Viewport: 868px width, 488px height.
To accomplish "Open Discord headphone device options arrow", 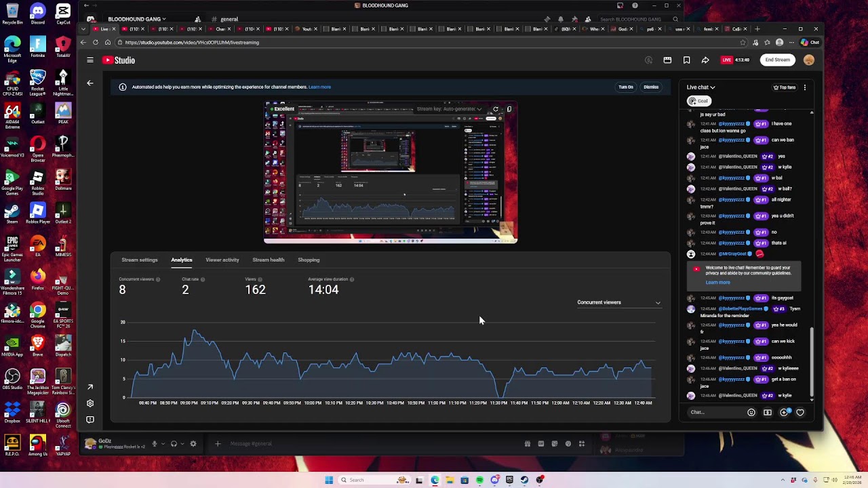I will point(182,444).
